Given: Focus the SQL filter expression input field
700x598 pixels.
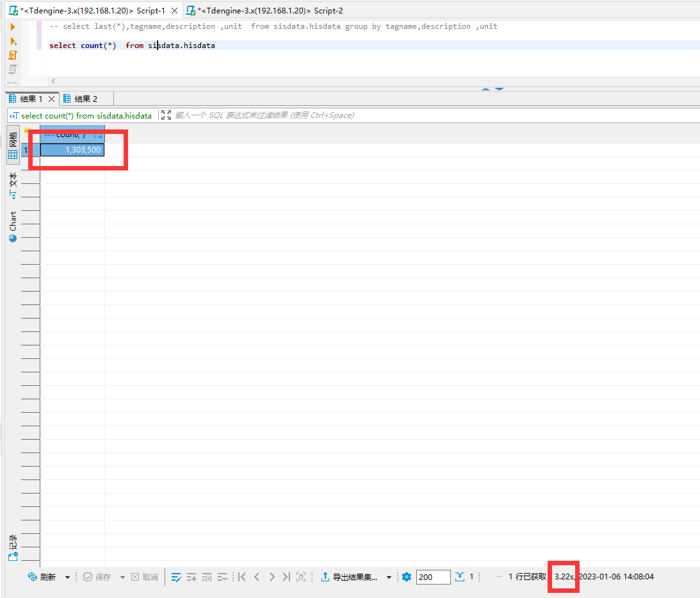Looking at the screenshot, I should tap(435, 115).
